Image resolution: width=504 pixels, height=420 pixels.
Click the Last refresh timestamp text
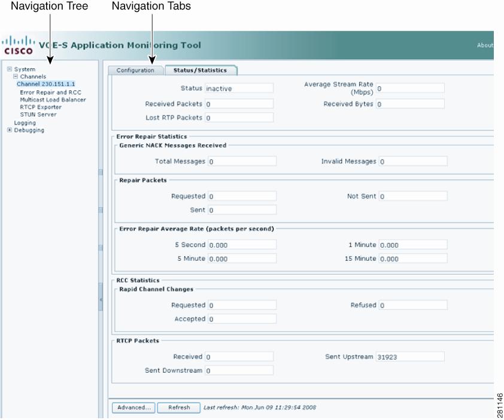(x=260, y=408)
